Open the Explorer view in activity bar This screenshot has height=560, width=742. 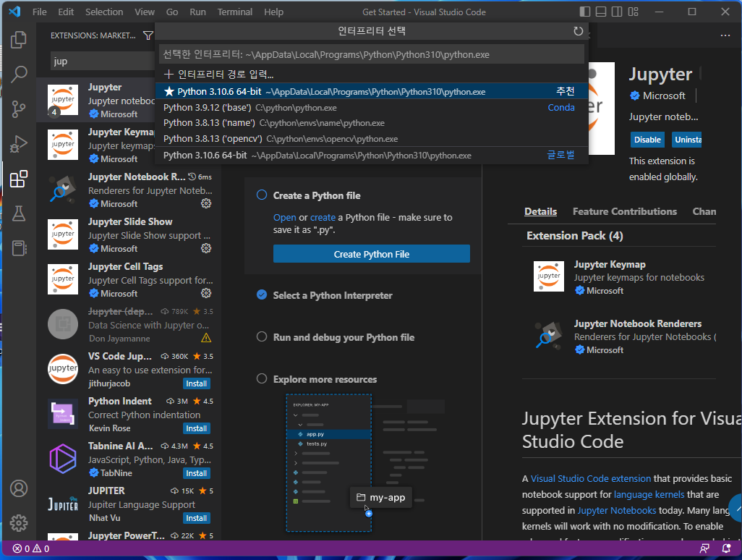(19, 39)
